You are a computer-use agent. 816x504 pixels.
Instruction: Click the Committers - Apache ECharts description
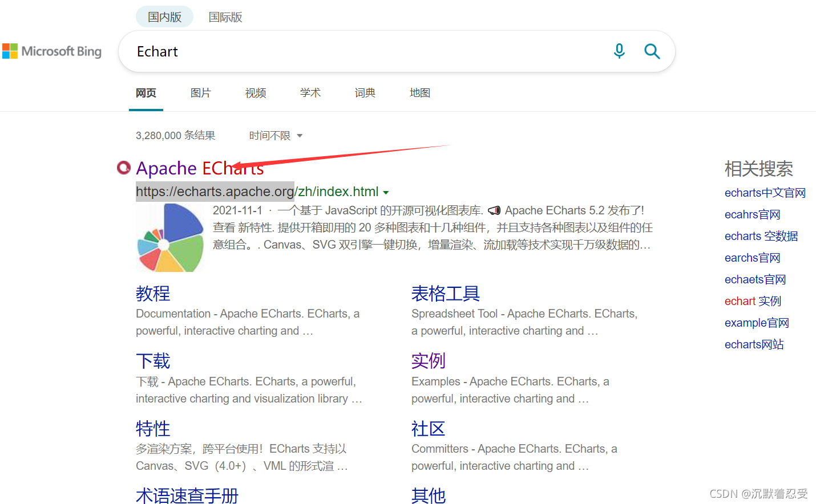(514, 457)
